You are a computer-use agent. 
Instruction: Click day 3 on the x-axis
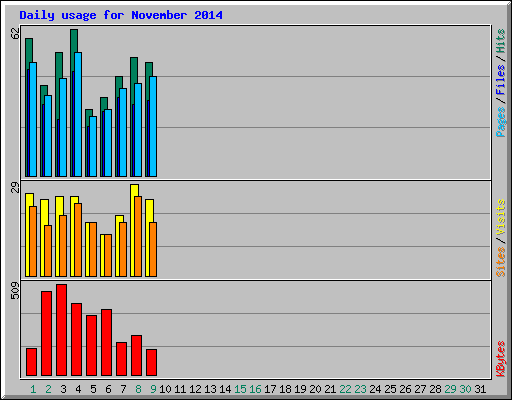coord(63,389)
